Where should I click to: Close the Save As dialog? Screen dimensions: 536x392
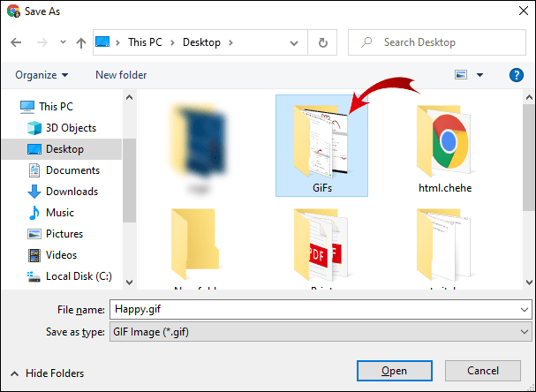[524, 11]
